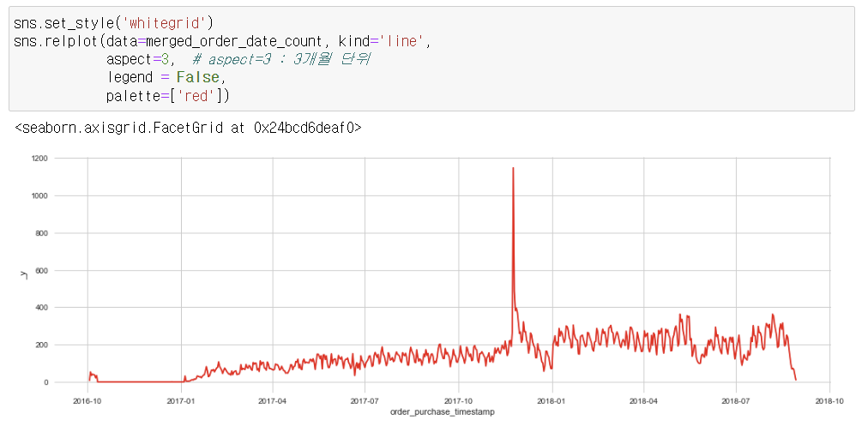Click the 2017-01 x-axis tick label

tap(182, 401)
